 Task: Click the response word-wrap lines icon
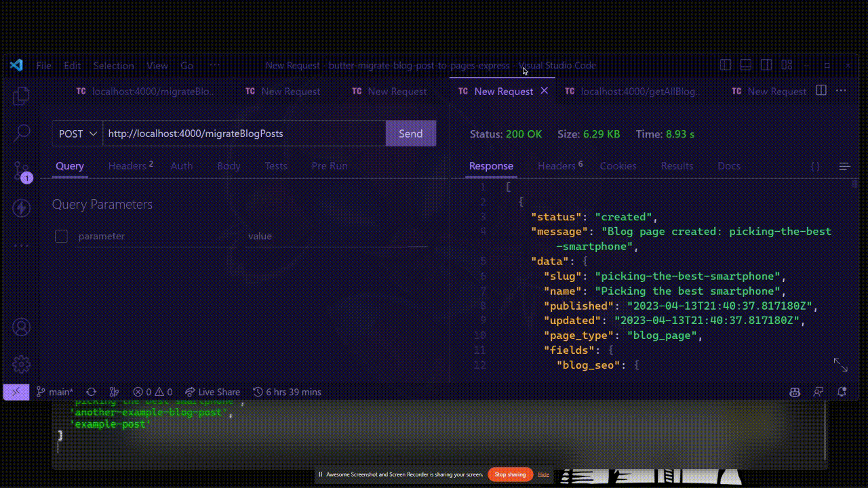click(844, 166)
